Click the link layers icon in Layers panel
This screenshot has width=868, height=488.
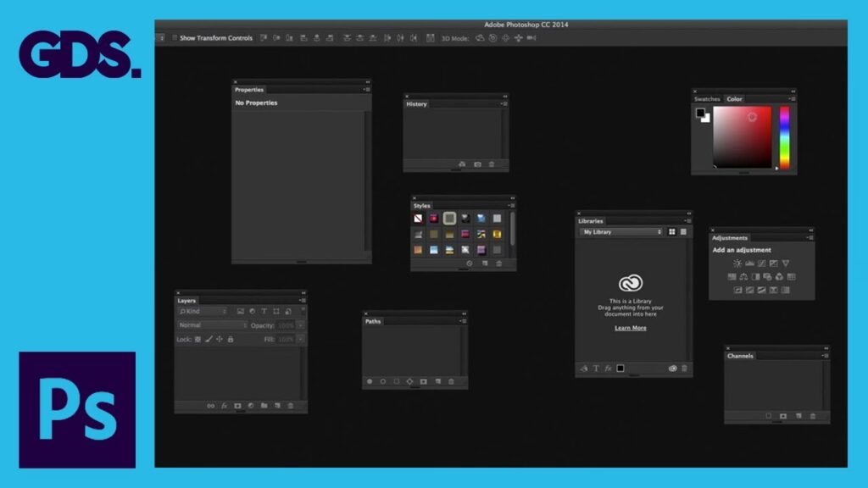pyautogui.click(x=211, y=406)
